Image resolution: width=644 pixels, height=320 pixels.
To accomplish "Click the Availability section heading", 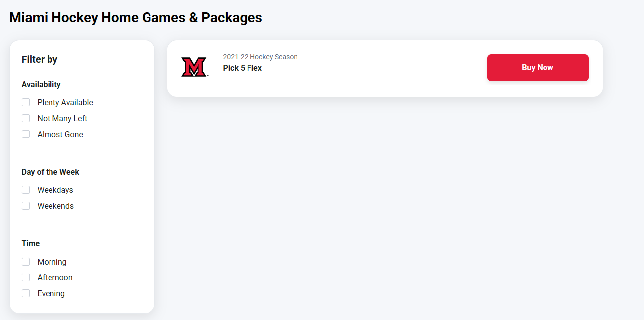I will click(41, 84).
